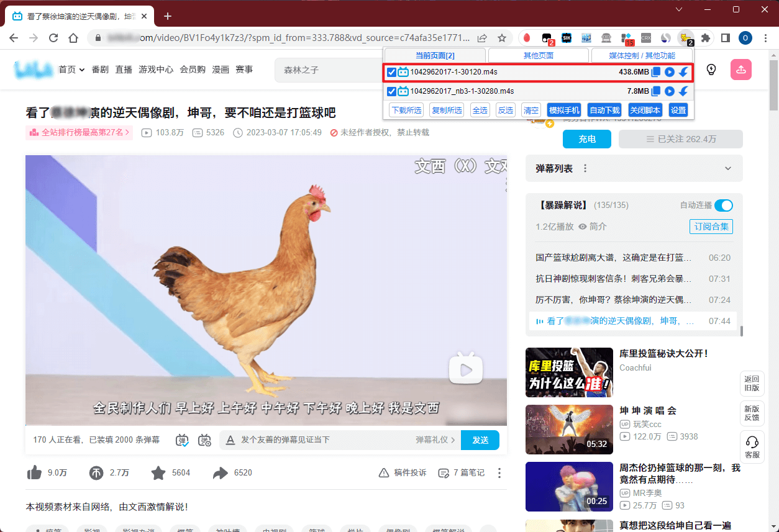
Task: Select 番剧 in the site navigation
Action: (101, 70)
